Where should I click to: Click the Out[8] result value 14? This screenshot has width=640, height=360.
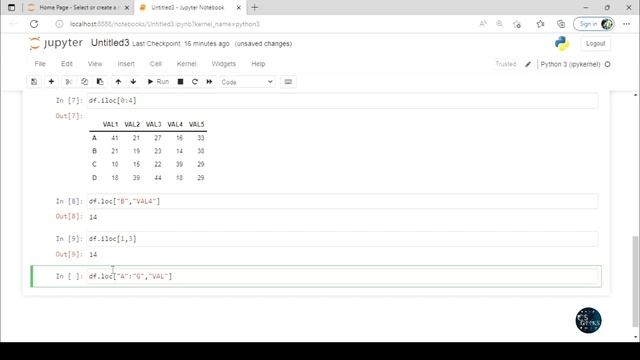[x=93, y=217]
